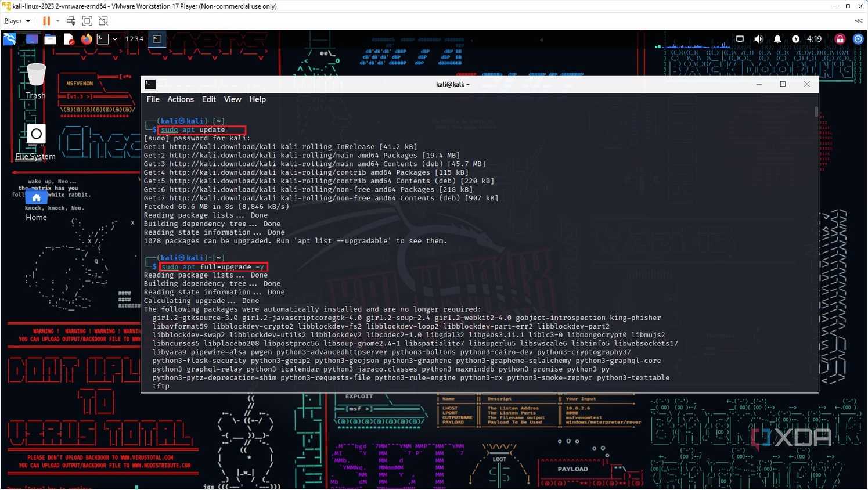Viewport: 868px width, 490px height.
Task: Click the Get:7 non-free amd64 Contents line
Action: point(321,198)
